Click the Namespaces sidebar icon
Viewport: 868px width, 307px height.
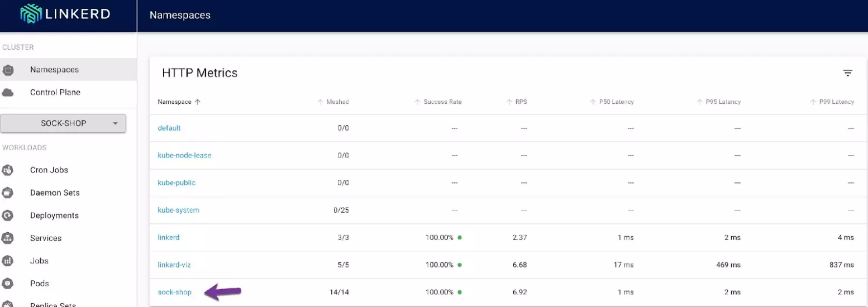(x=8, y=70)
